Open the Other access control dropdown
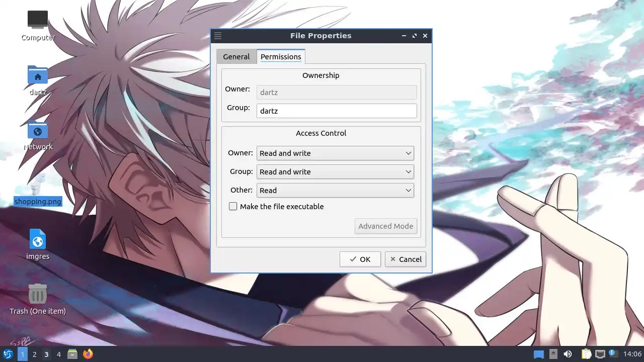The width and height of the screenshot is (644, 362). pyautogui.click(x=335, y=191)
